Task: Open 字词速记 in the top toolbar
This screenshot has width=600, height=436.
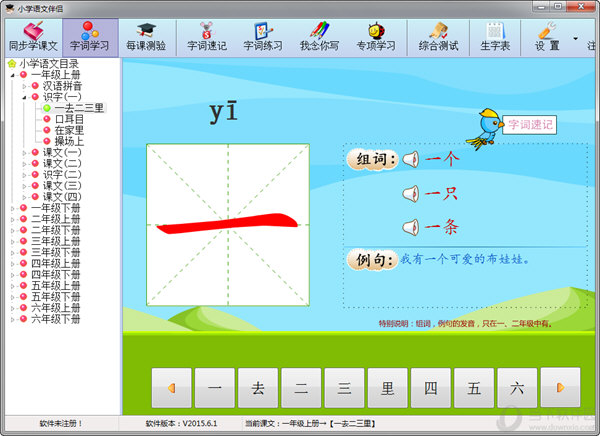Action: coord(207,37)
